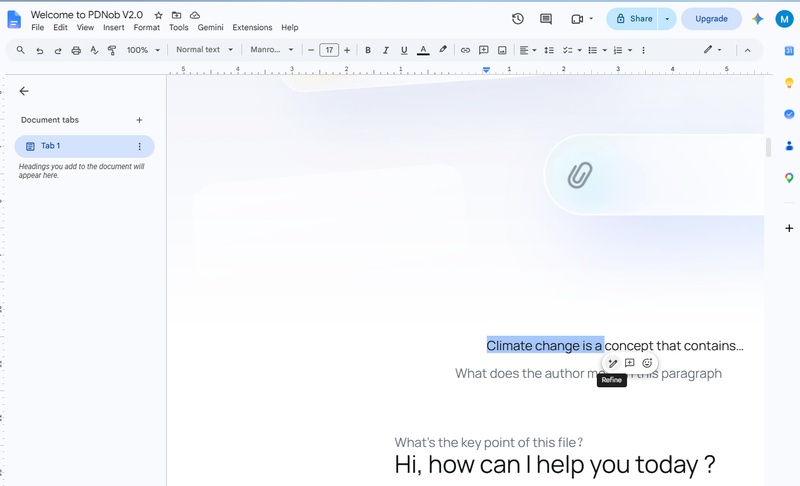Open the account avatar M
The height and width of the screenshot is (486, 800).
(x=784, y=19)
